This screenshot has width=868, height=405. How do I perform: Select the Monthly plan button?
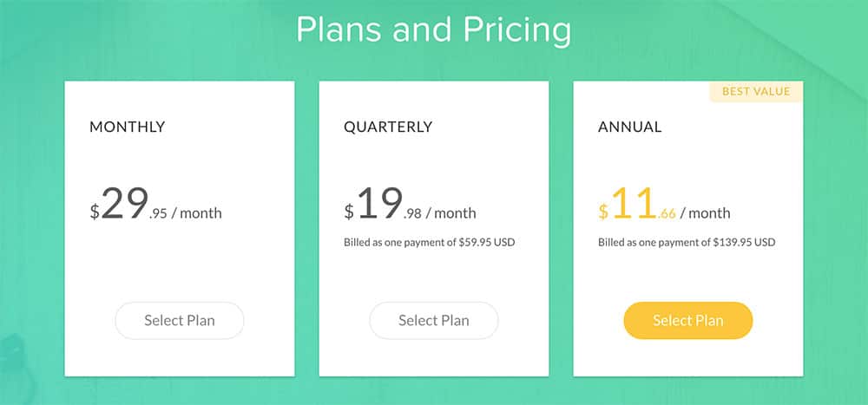[x=180, y=321]
